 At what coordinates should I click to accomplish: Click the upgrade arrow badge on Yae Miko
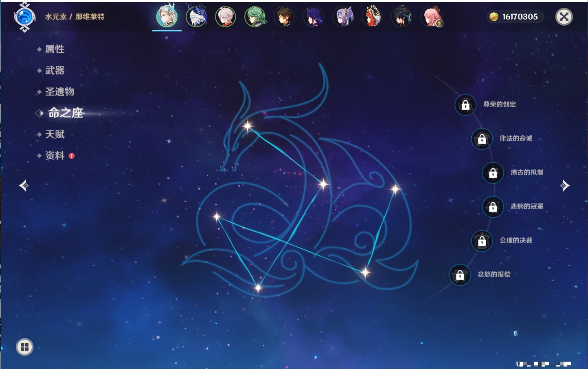click(439, 24)
